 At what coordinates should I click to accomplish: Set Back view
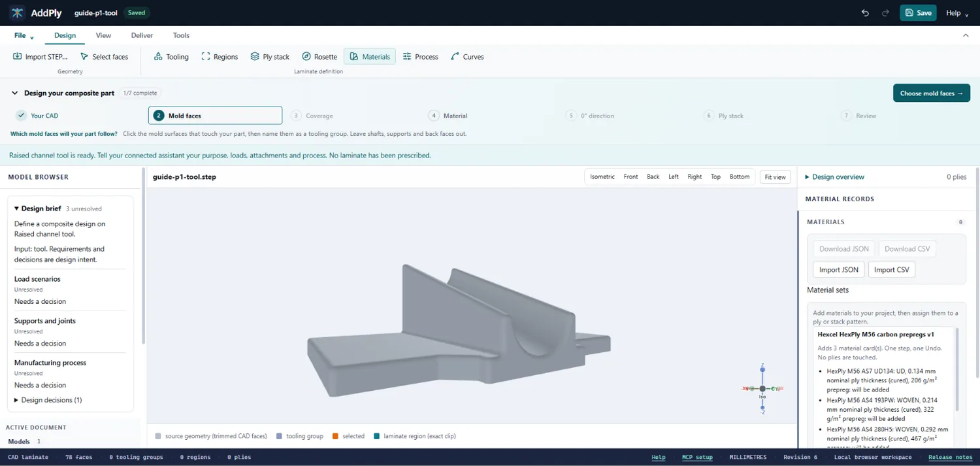click(x=653, y=177)
